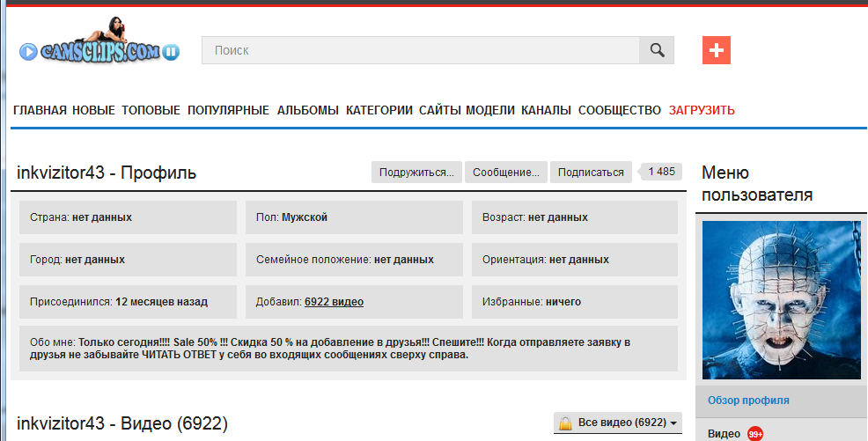Viewport: 868px width, 441px height.
Task: Click the site logo in the header
Action: point(99,46)
